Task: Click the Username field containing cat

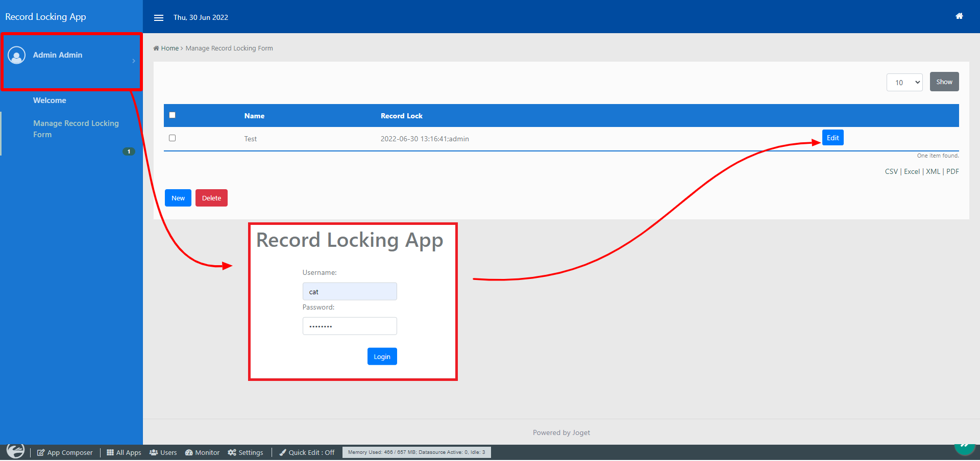Action: (x=350, y=292)
